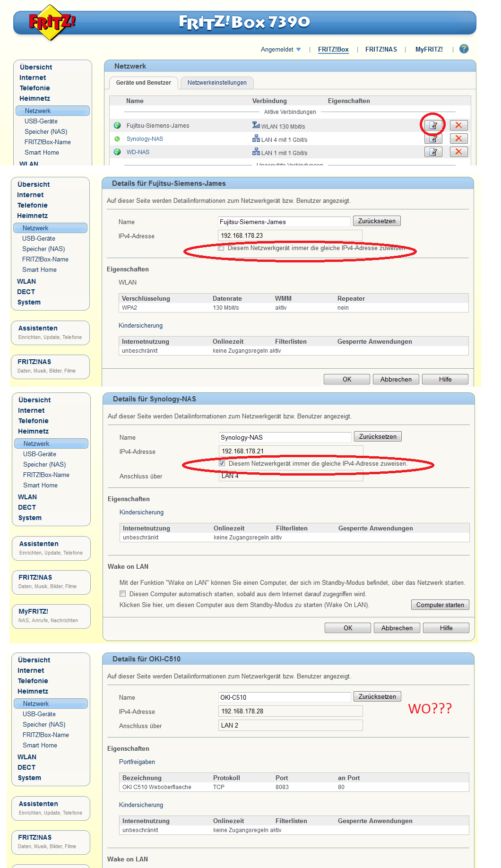
Task: Open Speicher (NAS) in topmost sidebar
Action: pos(46,131)
